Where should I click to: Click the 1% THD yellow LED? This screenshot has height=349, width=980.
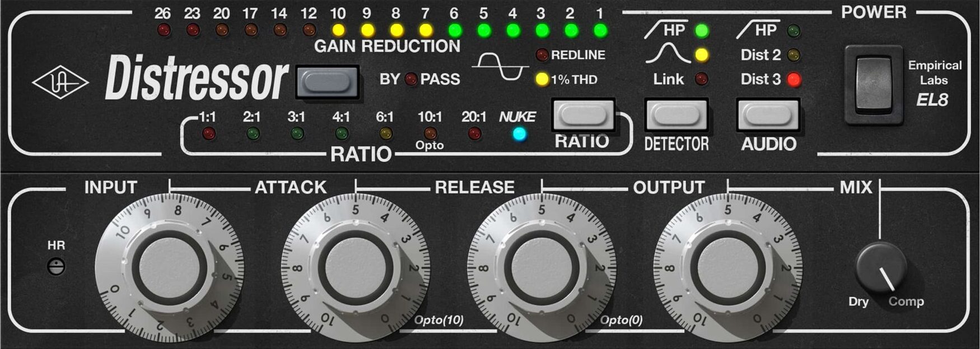click(x=542, y=79)
